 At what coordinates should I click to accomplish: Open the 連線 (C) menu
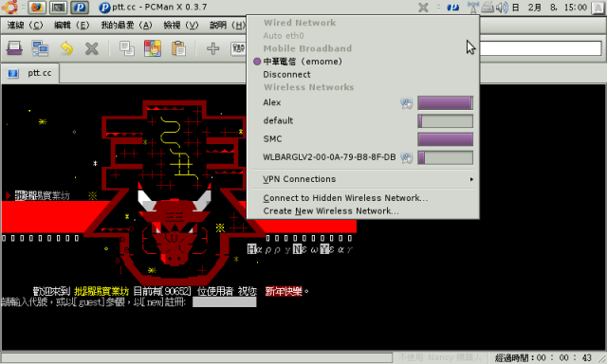pos(26,26)
